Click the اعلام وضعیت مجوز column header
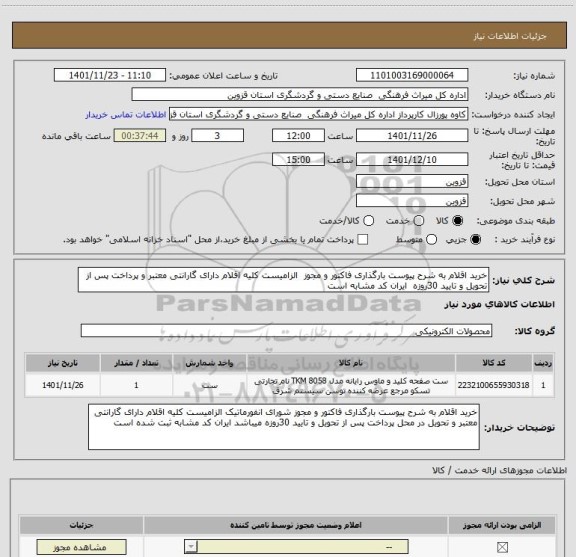This screenshot has height=557, width=576. (296, 525)
